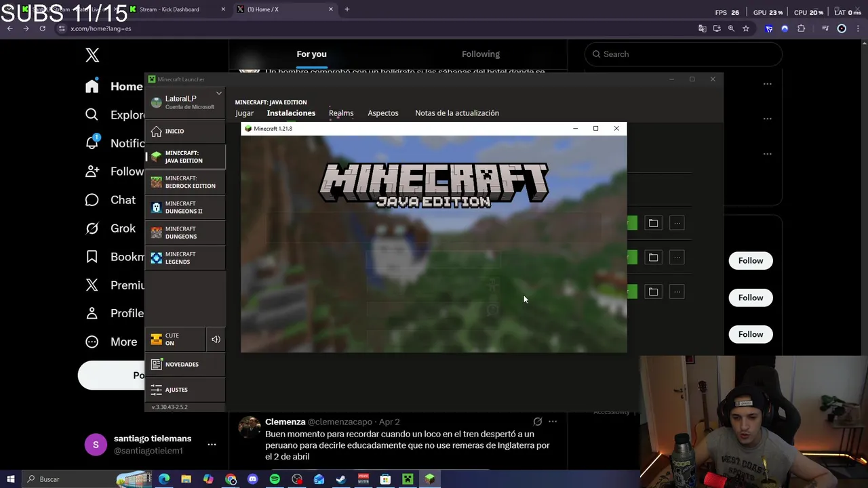The height and width of the screenshot is (488, 868).
Task: Open more options for the second installation
Action: [x=677, y=257]
